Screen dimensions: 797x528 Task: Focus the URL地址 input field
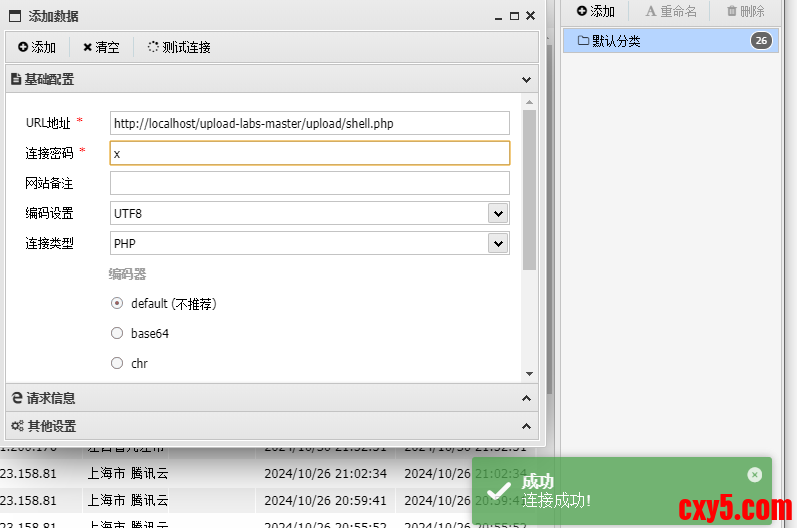tap(310, 123)
